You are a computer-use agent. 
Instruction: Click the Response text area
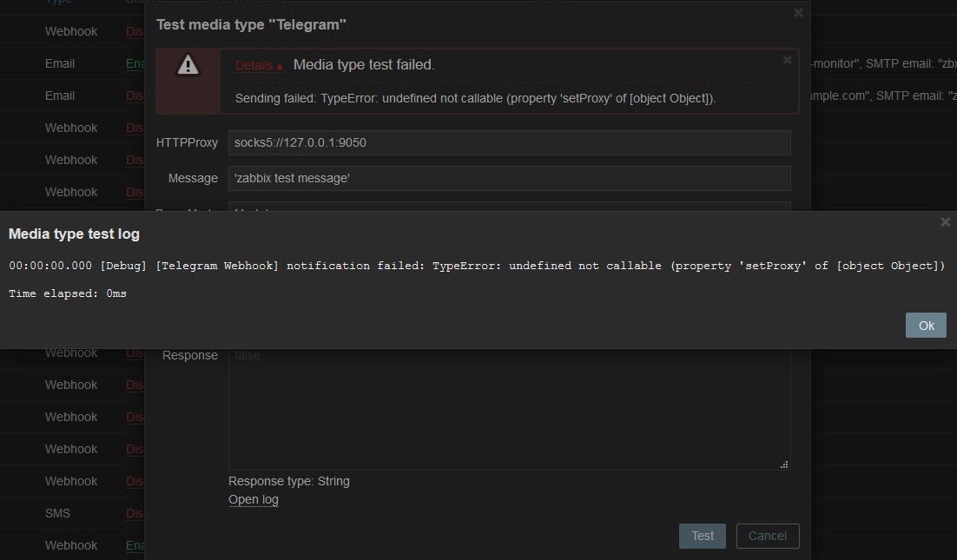tap(509, 409)
